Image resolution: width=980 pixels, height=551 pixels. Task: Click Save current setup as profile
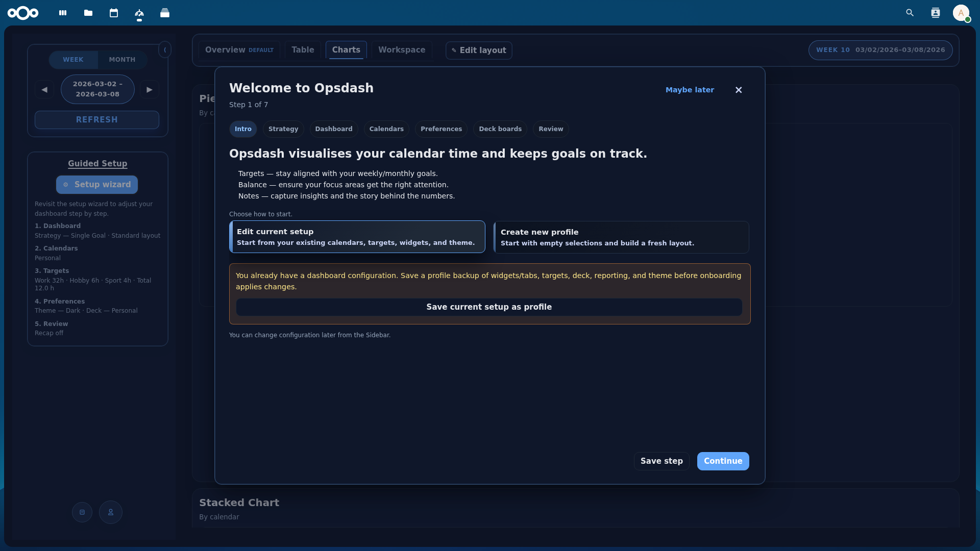(x=488, y=307)
